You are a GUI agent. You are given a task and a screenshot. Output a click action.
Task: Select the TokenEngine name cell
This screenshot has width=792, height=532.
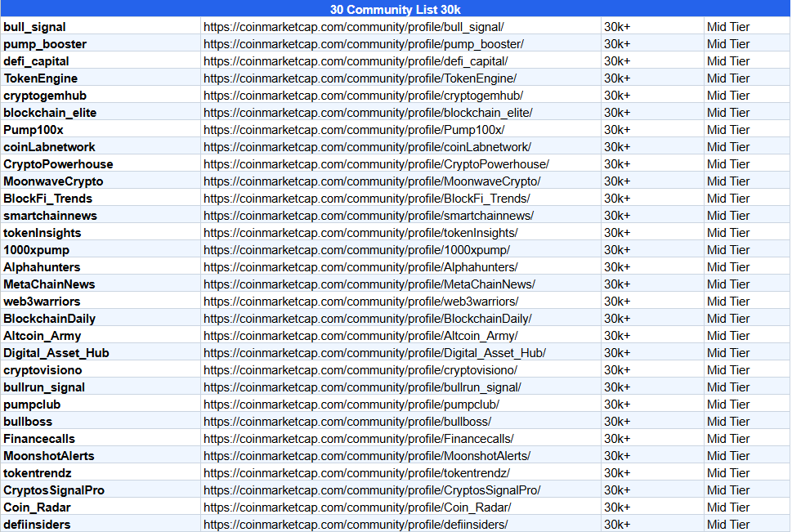tap(101, 78)
